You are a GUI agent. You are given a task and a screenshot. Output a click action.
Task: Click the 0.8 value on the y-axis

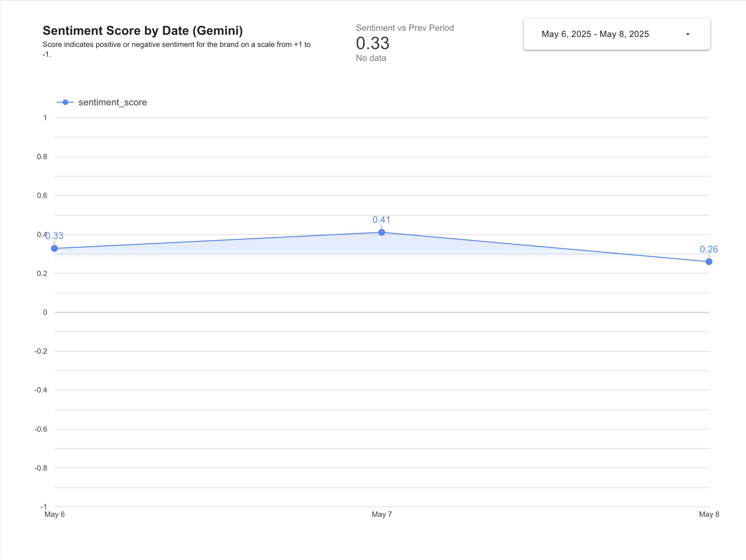42,156
